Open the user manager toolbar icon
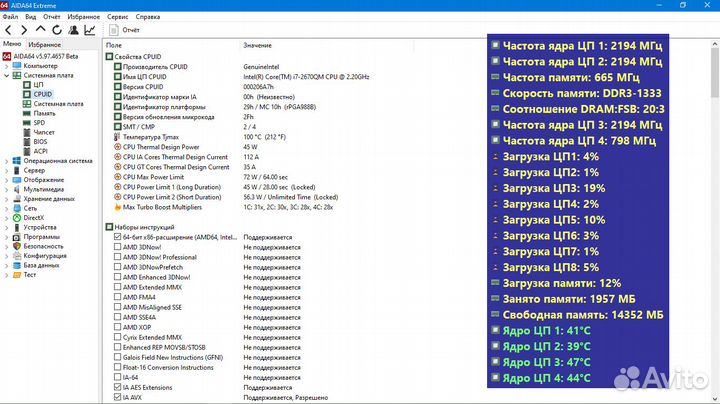The image size is (720, 404). [73, 30]
